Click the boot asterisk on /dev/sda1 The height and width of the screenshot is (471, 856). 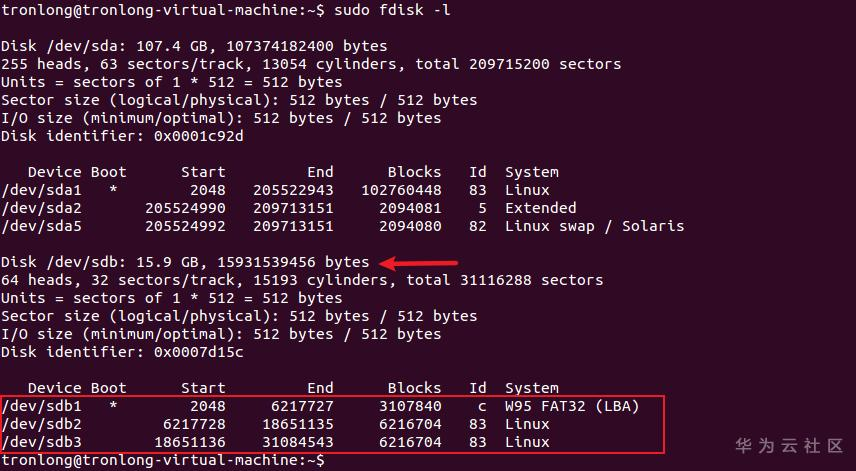click(x=113, y=191)
